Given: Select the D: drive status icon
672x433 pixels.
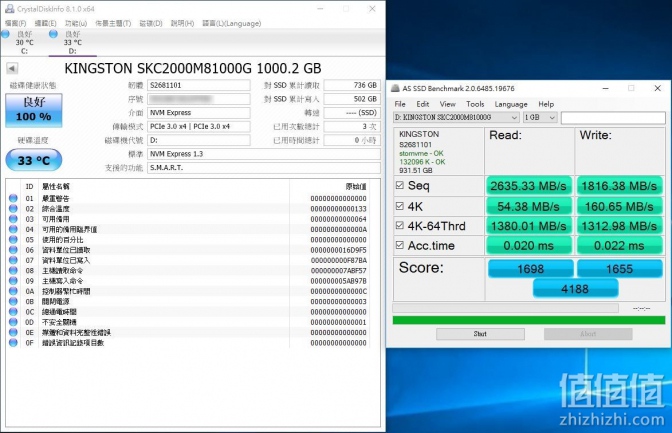Looking at the screenshot, I should pos(54,34).
